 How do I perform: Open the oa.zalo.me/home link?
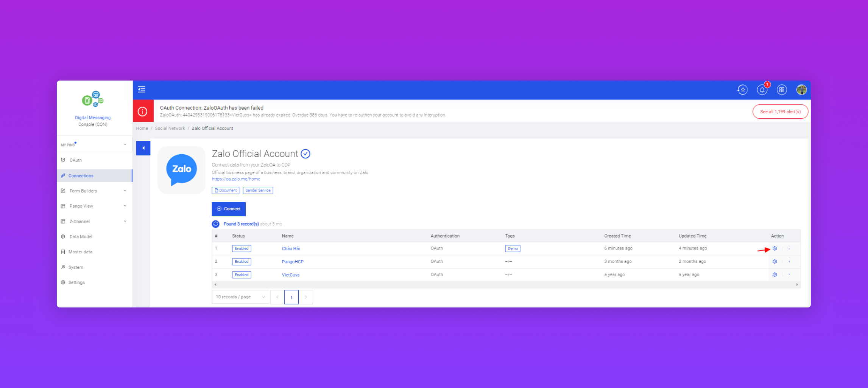pyautogui.click(x=236, y=179)
